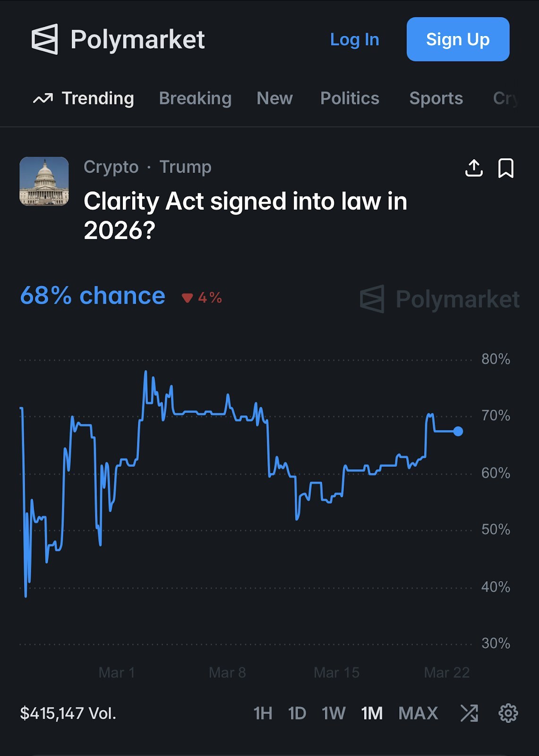Click the Log In link
Image resolution: width=539 pixels, height=756 pixels.
pos(354,40)
